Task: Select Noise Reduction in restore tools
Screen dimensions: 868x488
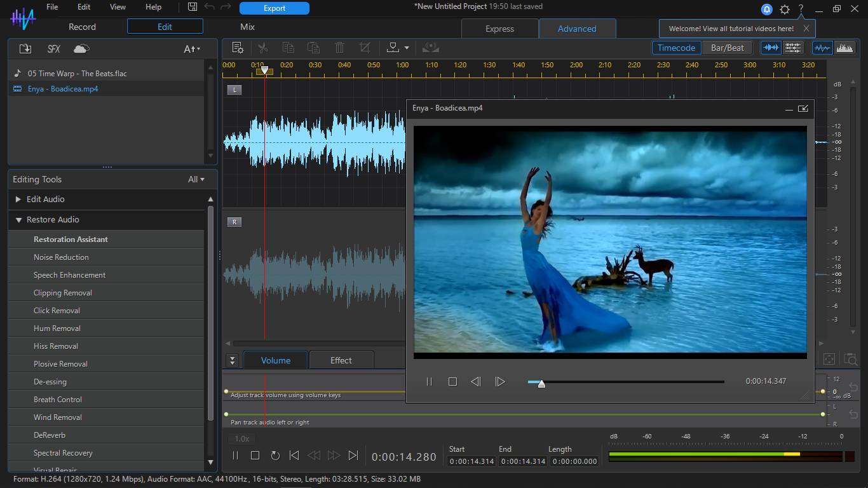Action: [x=61, y=257]
